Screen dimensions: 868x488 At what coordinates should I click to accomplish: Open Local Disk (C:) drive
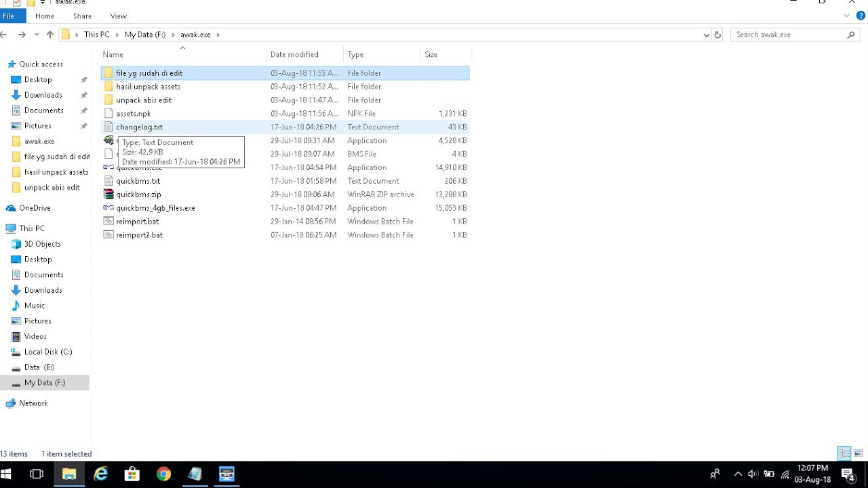[x=47, y=352]
